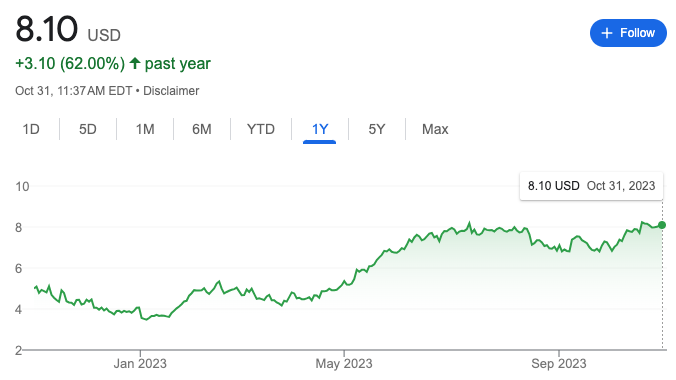Screen dimensions: 676x380
Task: Click the 8.10 USD tooltip box
Action: point(592,186)
